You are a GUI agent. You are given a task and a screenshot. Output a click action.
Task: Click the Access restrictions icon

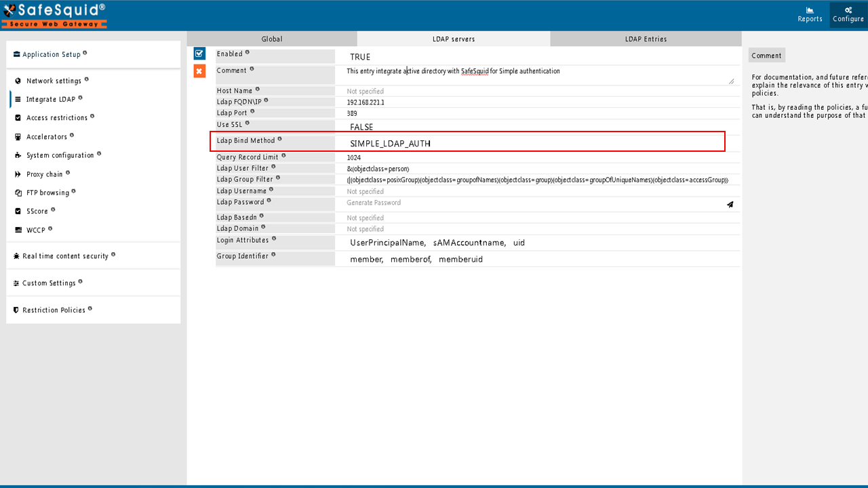point(18,118)
